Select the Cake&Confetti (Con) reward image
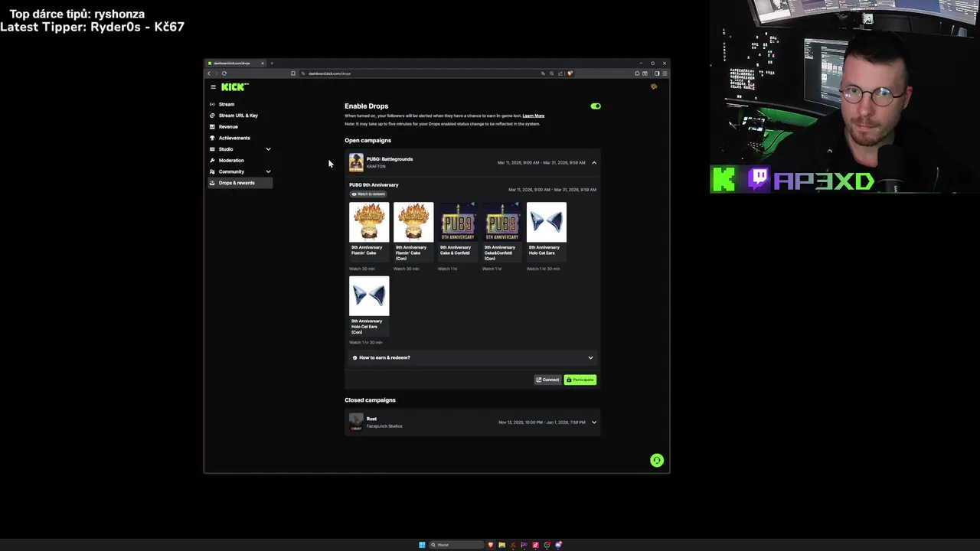Viewport: 980px width, 551px height. (502, 222)
